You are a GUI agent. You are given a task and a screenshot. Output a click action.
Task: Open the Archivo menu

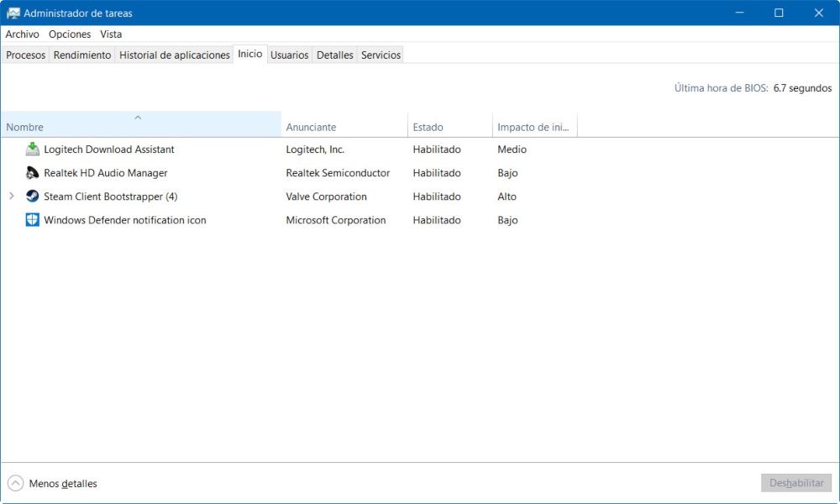23,34
